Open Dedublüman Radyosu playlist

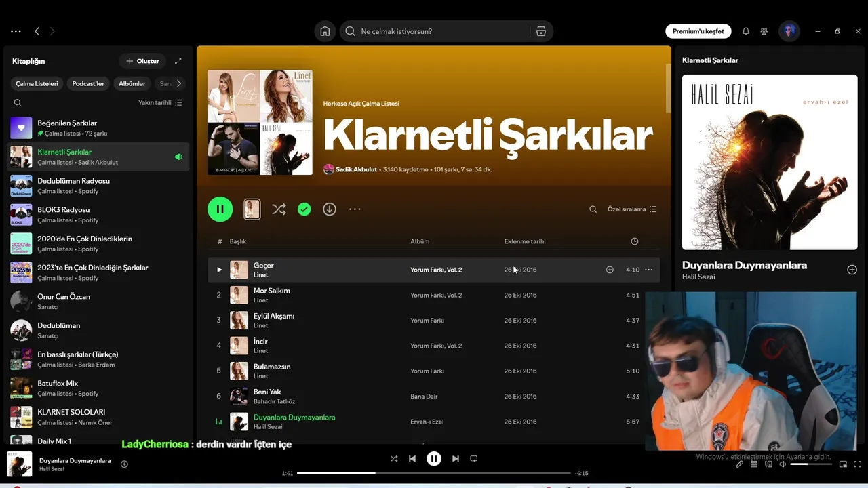pos(98,186)
